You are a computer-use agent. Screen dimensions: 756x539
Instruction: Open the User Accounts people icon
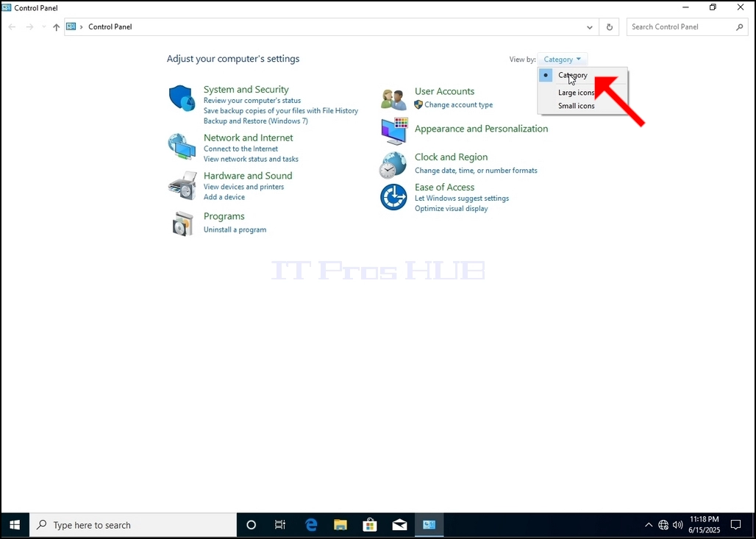coord(393,99)
